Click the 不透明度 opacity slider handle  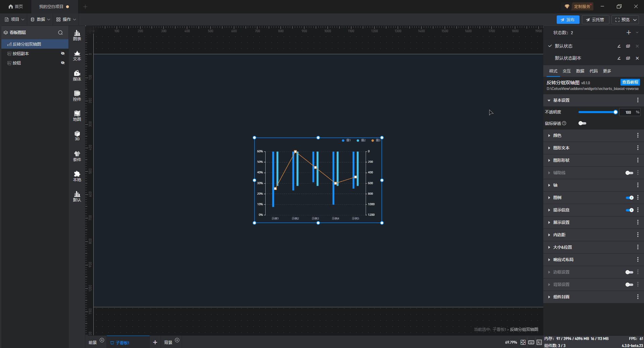point(615,112)
